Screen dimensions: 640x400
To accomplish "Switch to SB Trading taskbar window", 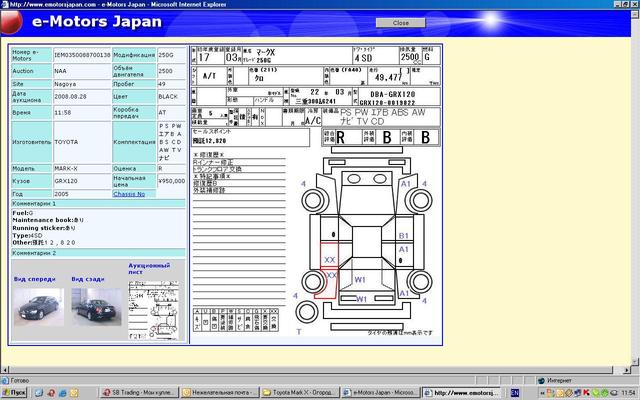I will coord(139,393).
